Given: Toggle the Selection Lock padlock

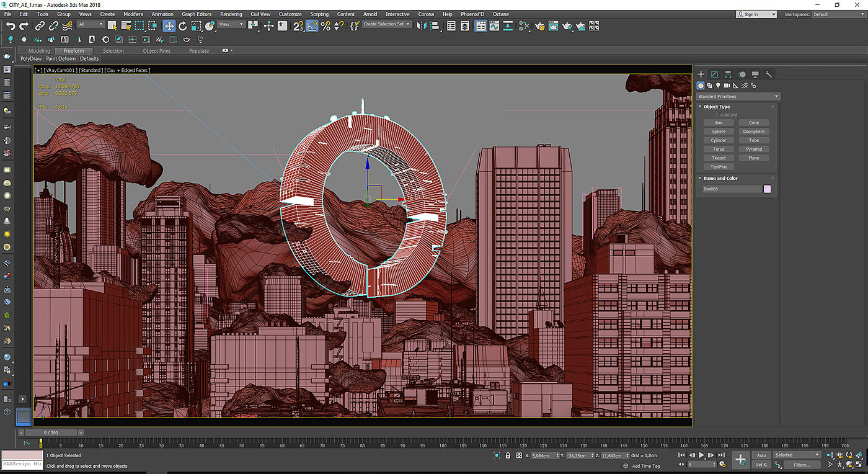Looking at the screenshot, I should (508, 455).
